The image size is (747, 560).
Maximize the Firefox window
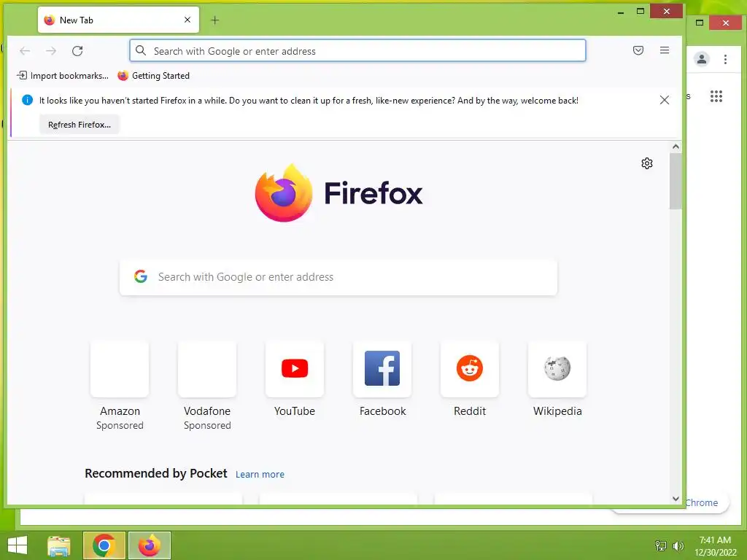pyautogui.click(x=640, y=11)
